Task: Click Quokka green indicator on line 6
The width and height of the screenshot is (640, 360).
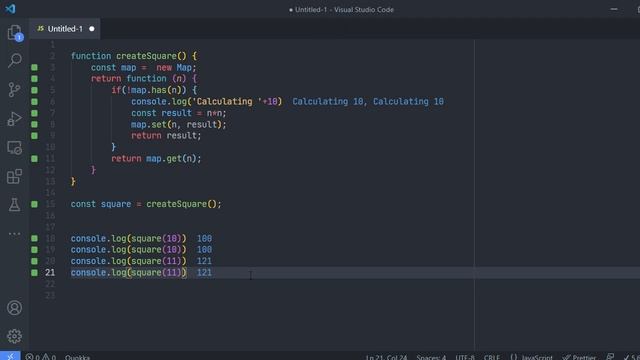Action: point(34,102)
